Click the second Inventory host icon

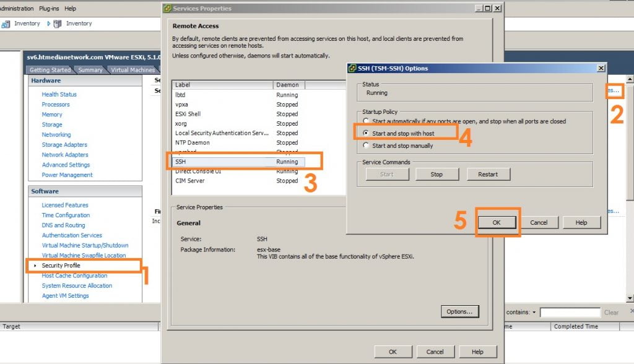(x=58, y=24)
